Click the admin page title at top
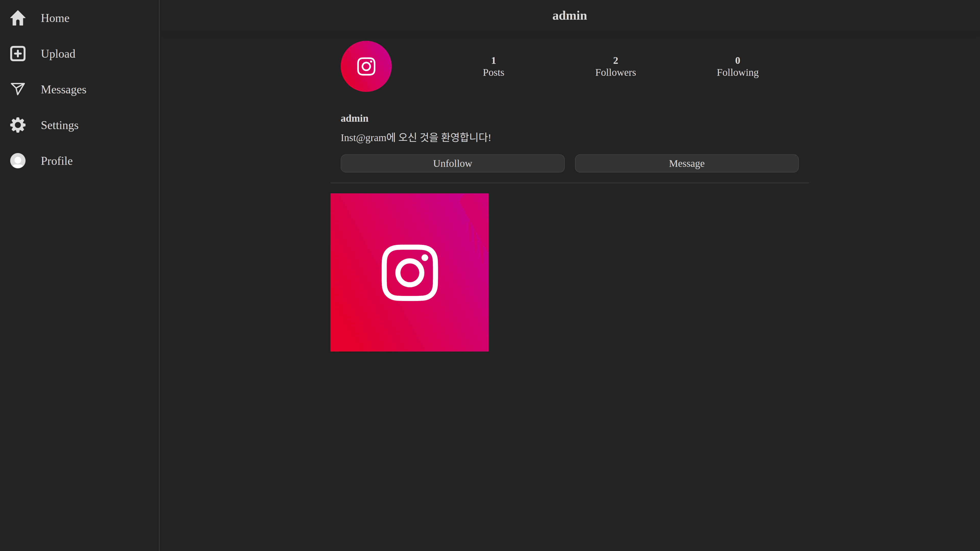 point(570,16)
